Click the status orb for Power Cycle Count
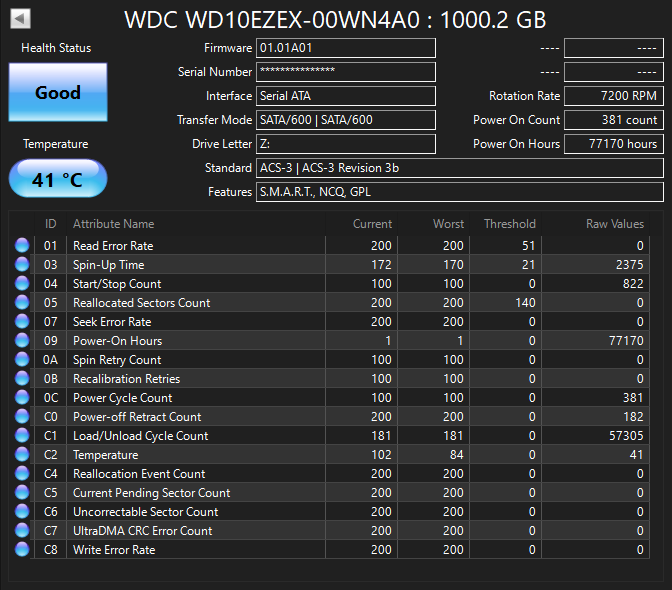The height and width of the screenshot is (590, 672). pos(22,398)
